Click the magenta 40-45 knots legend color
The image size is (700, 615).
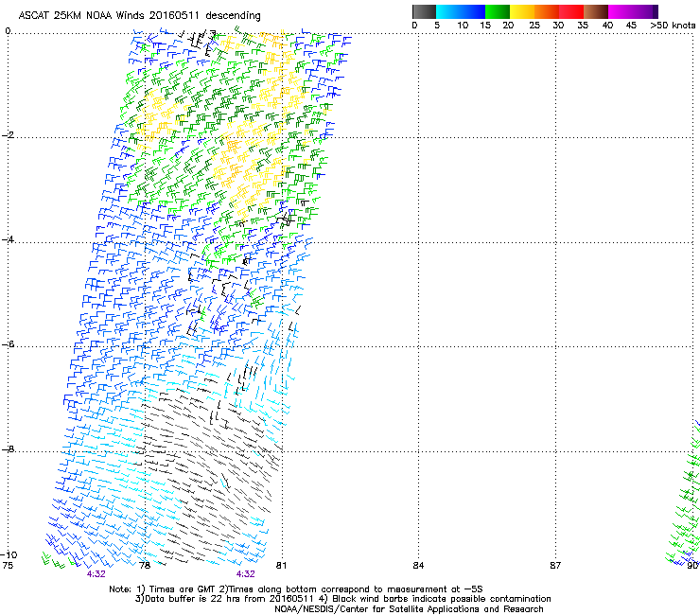coord(621,11)
